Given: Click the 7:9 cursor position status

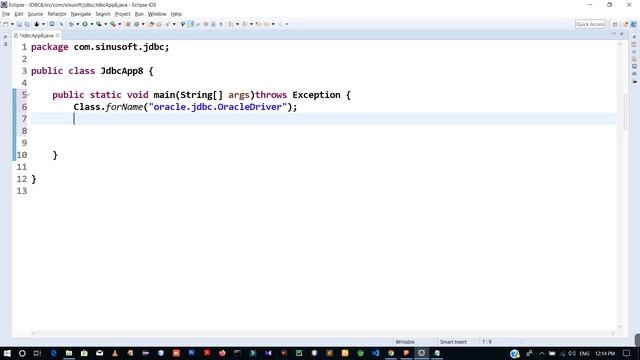Looking at the screenshot, I should (x=487, y=342).
